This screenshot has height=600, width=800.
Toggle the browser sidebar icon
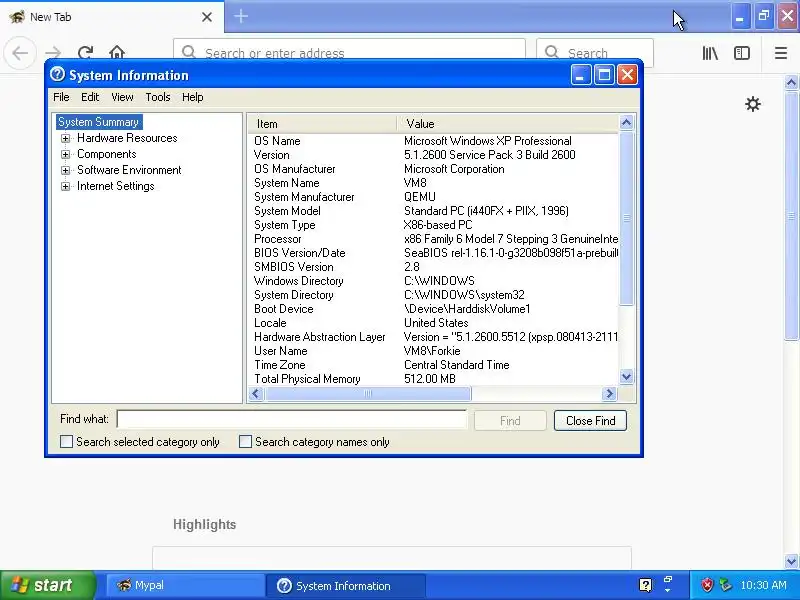click(x=741, y=53)
